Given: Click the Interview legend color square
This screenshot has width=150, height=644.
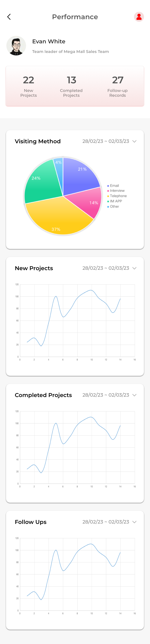Looking at the screenshot, I should (x=108, y=191).
